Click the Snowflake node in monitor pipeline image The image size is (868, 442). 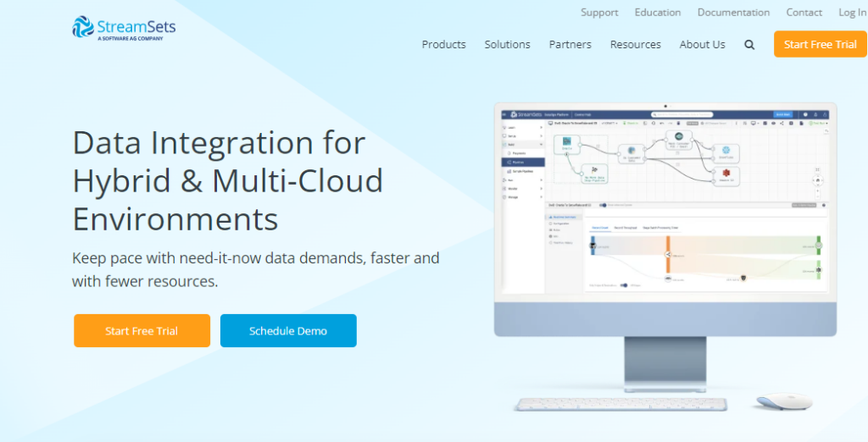[726, 153]
